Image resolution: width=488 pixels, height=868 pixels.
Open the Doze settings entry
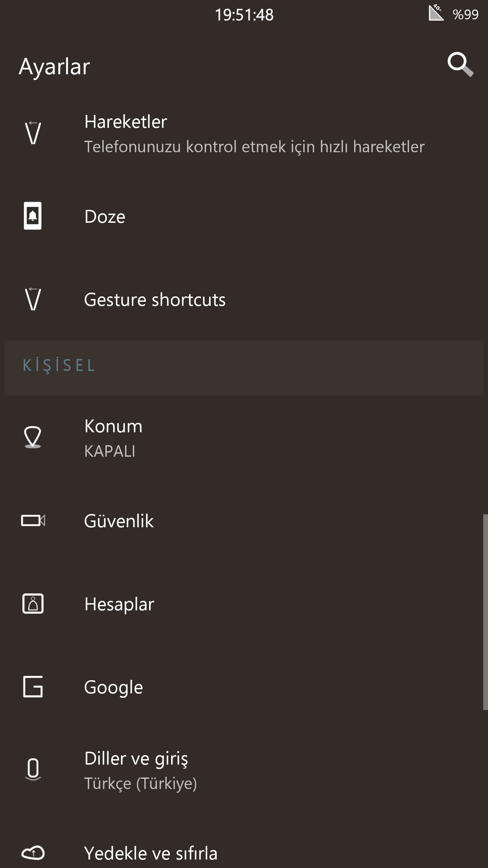244,216
